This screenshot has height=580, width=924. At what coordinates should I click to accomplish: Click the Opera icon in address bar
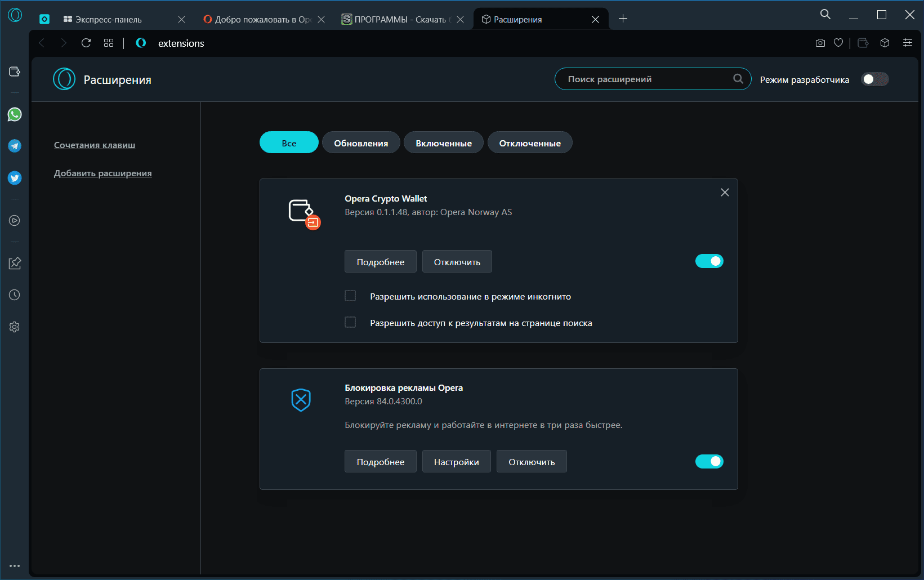pyautogui.click(x=141, y=43)
